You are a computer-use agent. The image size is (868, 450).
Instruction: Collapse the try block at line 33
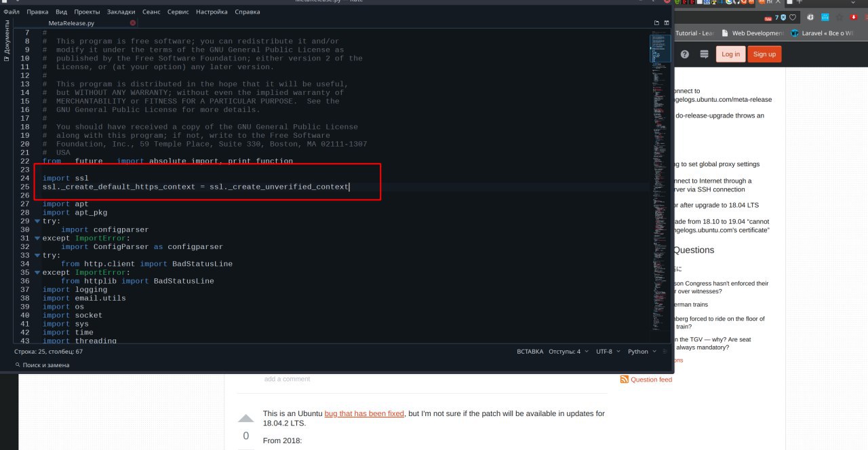37,256
